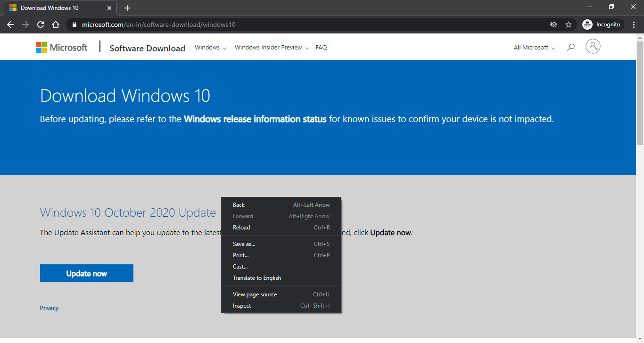Click the scrollbar up arrow
The height and width of the screenshot is (343, 644).
(640, 37)
